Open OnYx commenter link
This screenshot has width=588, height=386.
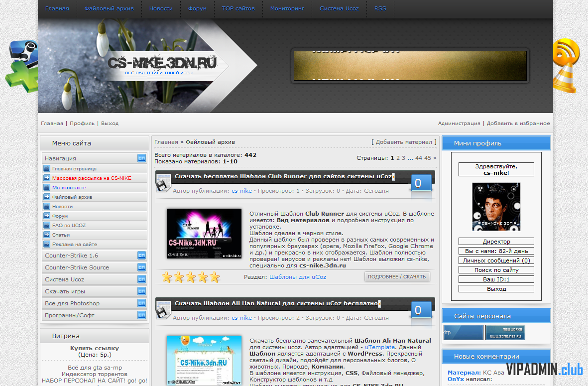pyautogui.click(x=456, y=379)
